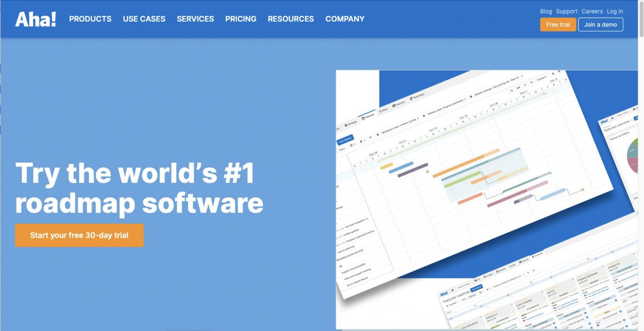Click the roadmap Gantt chart screenshot
This screenshot has height=331, width=644.
474,184
